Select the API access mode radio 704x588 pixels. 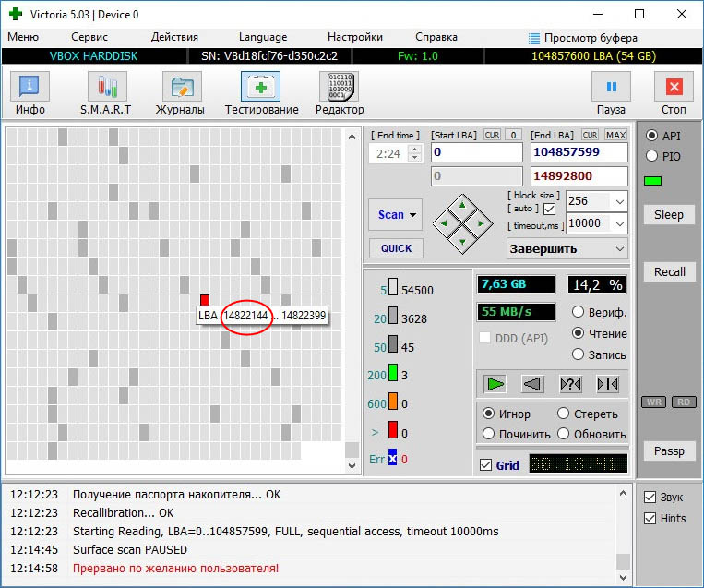point(652,136)
